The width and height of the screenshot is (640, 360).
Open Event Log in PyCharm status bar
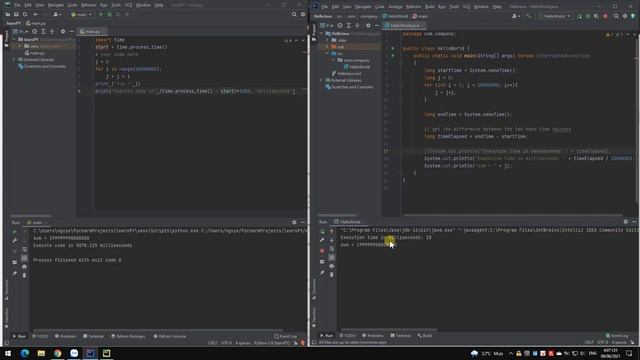coord(286,336)
